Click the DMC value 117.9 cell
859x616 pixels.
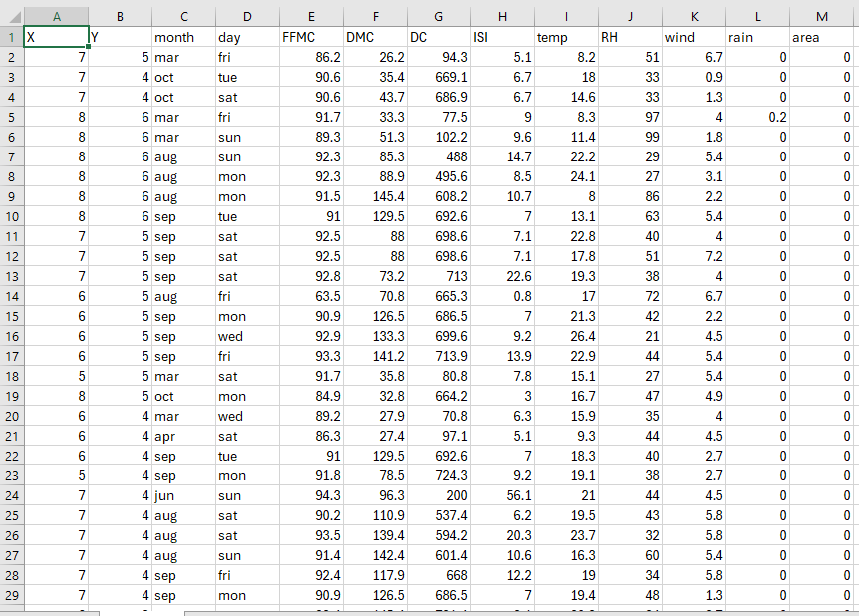click(376, 576)
